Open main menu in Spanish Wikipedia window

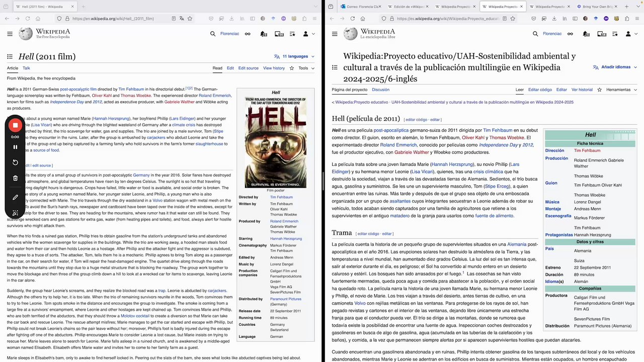click(335, 34)
